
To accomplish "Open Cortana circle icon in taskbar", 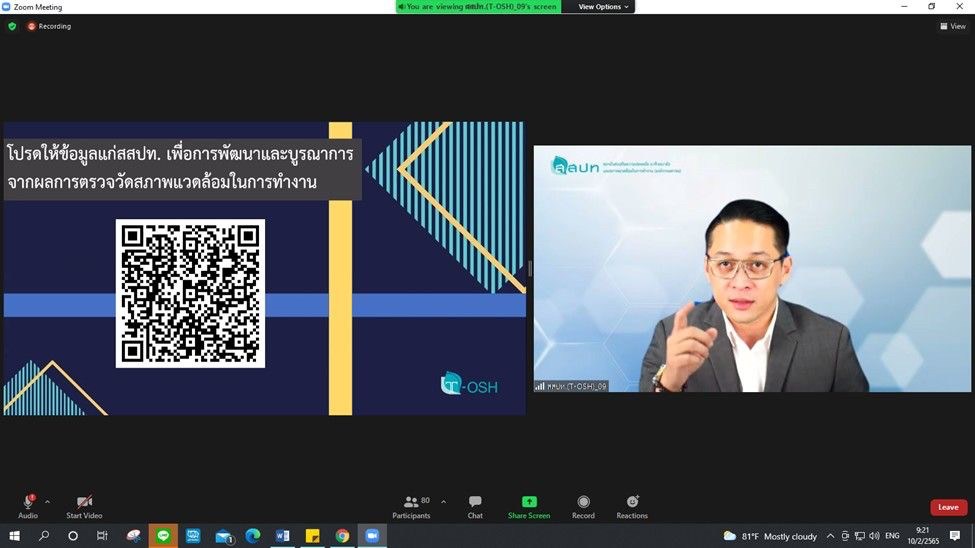I will pyautogui.click(x=73, y=536).
